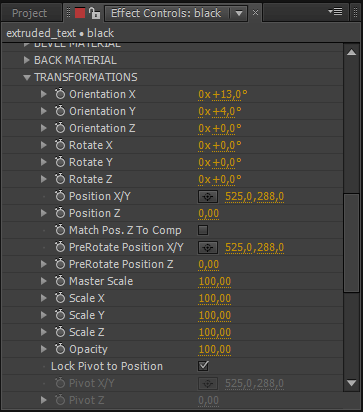Collapse the TRANSFORMATIONS group

pos(27,78)
